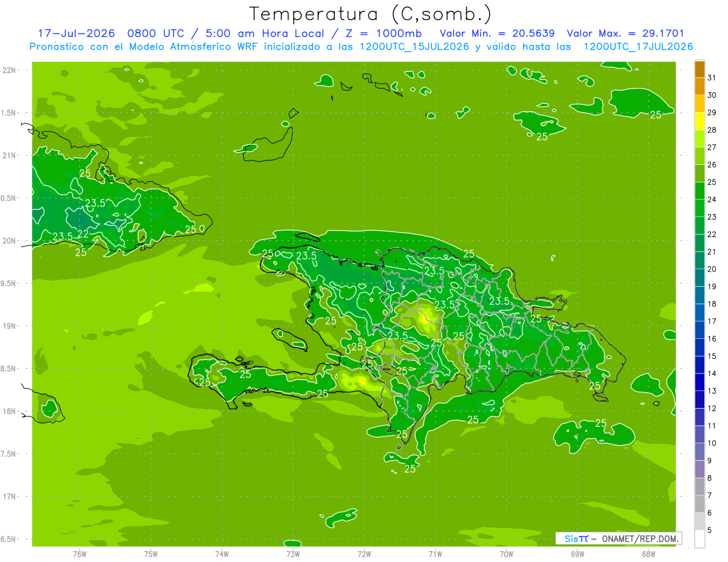Click the '31' color scale label

[712, 78]
